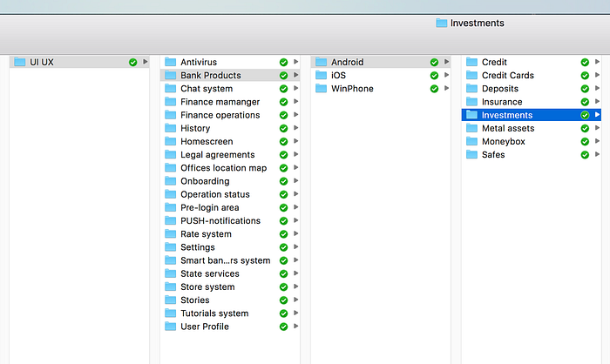610x364 pixels.
Task: Click the green checkmark next to iOS
Action: point(434,76)
